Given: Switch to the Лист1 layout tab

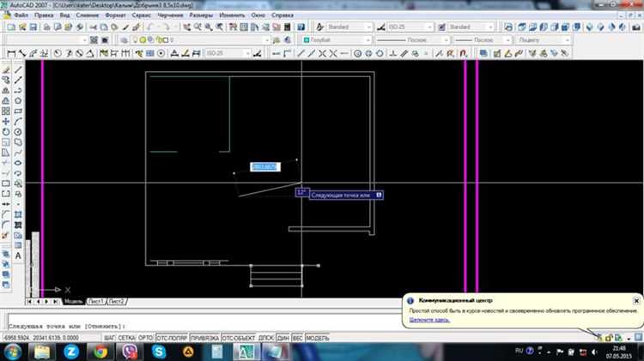Looking at the screenshot, I should [x=95, y=302].
